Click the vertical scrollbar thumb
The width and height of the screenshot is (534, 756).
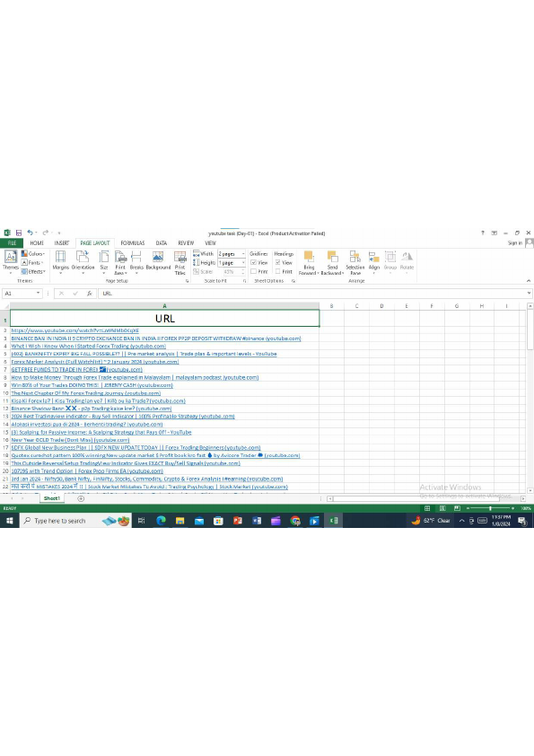[530, 330]
